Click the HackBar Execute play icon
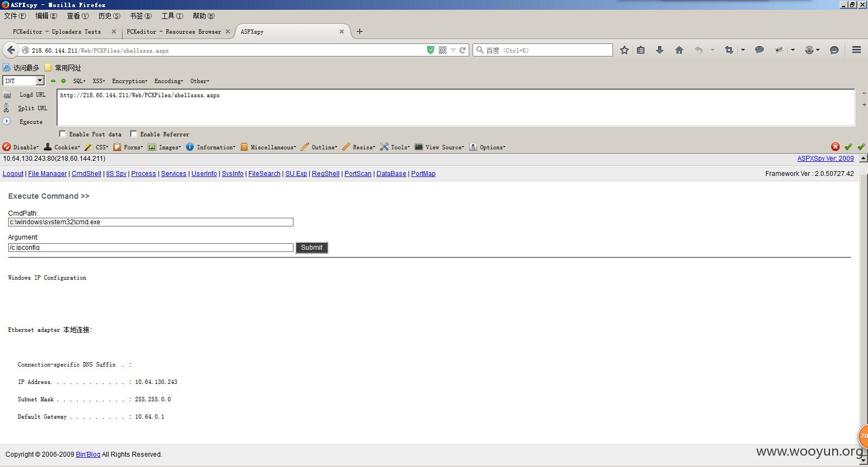This screenshot has height=467, width=868. point(7,122)
